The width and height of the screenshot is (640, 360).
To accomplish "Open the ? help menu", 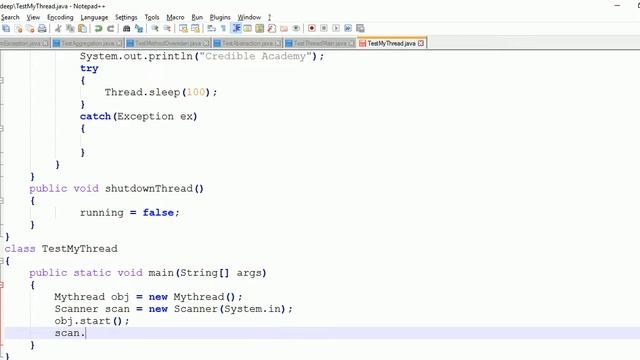I will [x=269, y=17].
